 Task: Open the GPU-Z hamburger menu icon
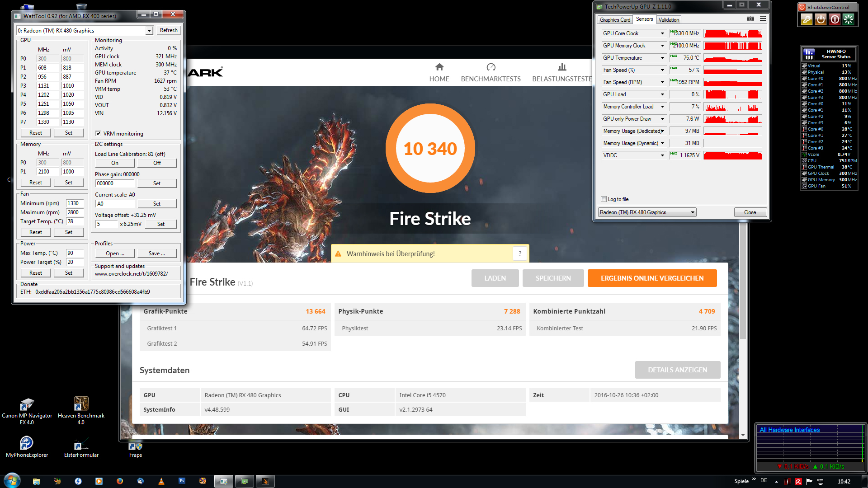[x=763, y=19]
